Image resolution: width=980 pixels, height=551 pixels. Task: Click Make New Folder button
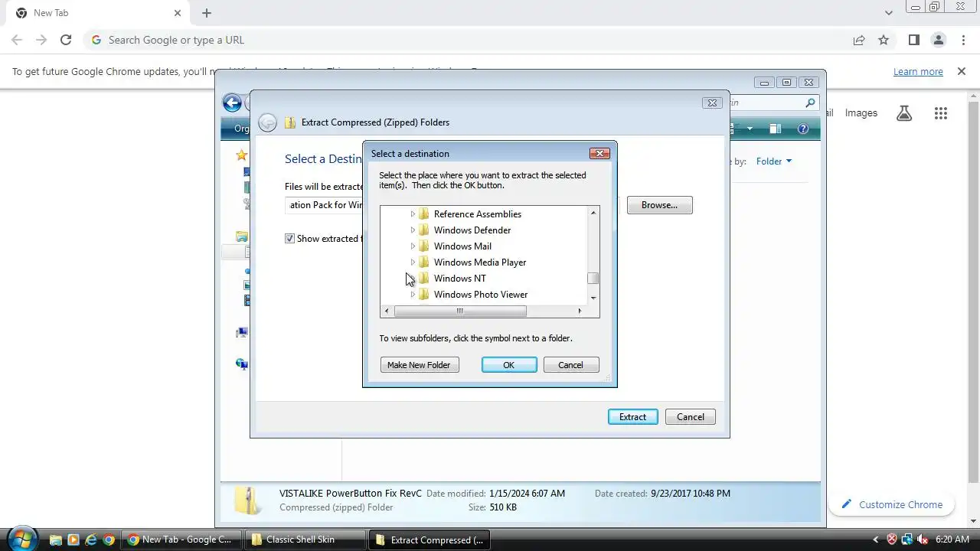tap(419, 365)
